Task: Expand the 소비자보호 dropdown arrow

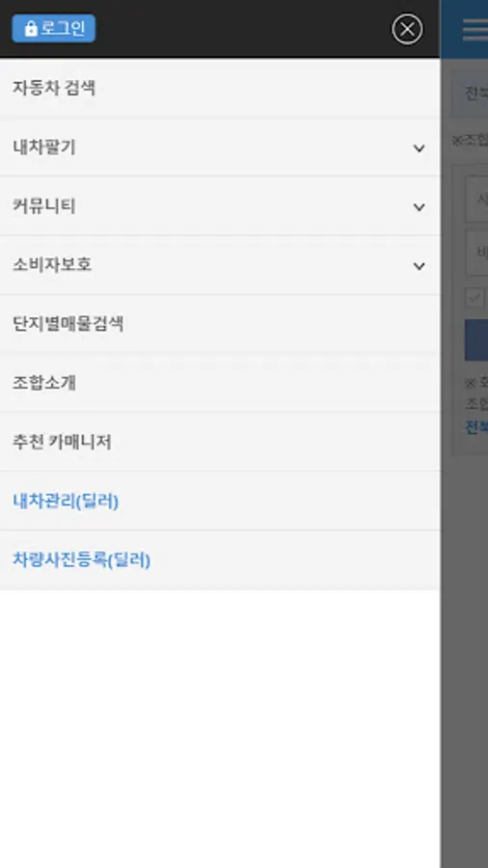Action: pos(419,266)
